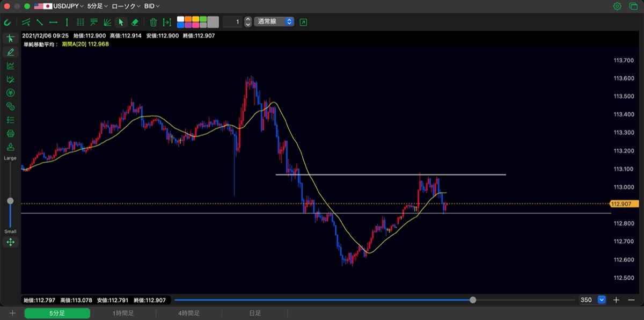Click the crosshair cursor sidebar icon
The image size is (644, 320).
click(x=10, y=39)
